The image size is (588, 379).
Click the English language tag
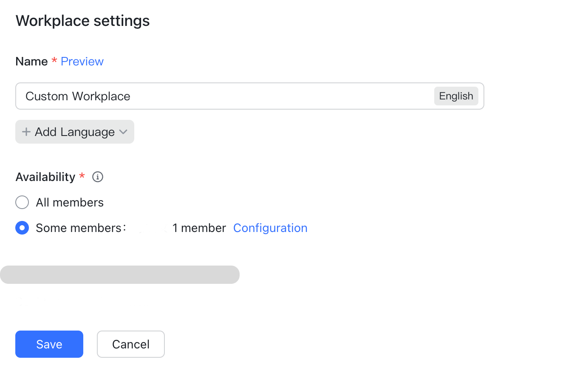(x=456, y=96)
